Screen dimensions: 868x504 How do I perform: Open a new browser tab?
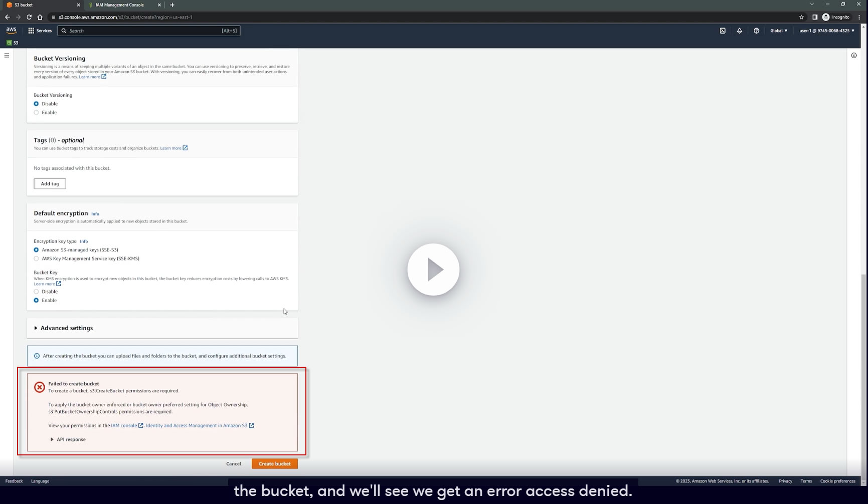(172, 5)
